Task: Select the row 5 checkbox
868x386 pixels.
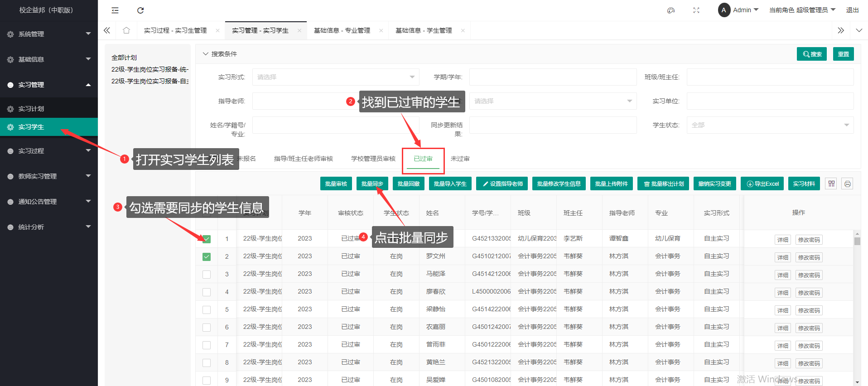Action: 207,310
